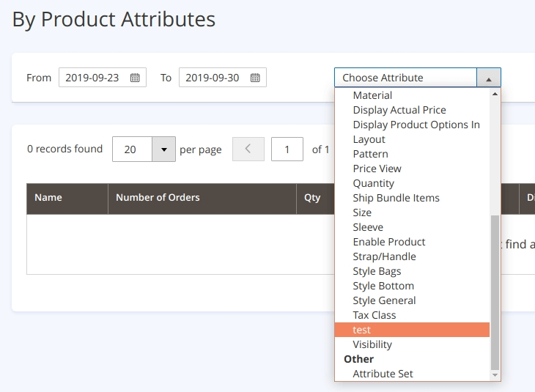Choose 'Visibility' from the attribute list
The height and width of the screenshot is (392, 535).
(x=372, y=344)
